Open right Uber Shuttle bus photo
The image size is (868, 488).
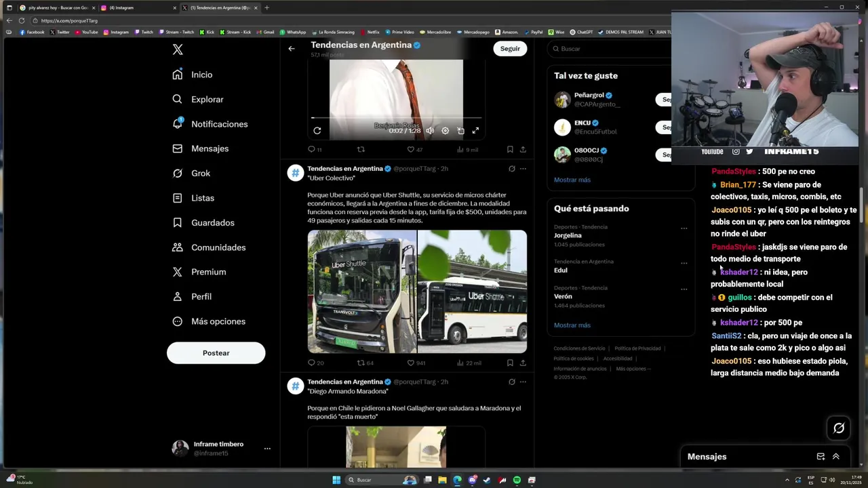pyautogui.click(x=472, y=292)
